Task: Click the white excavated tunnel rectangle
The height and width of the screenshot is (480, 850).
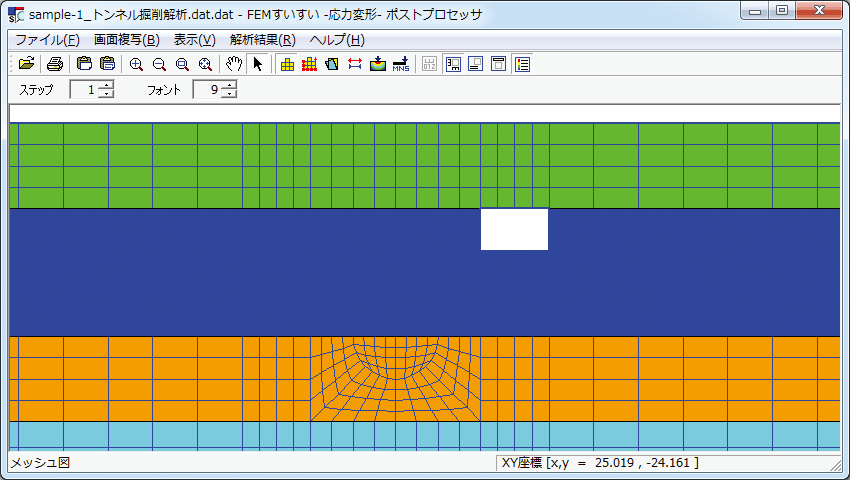Action: click(514, 229)
